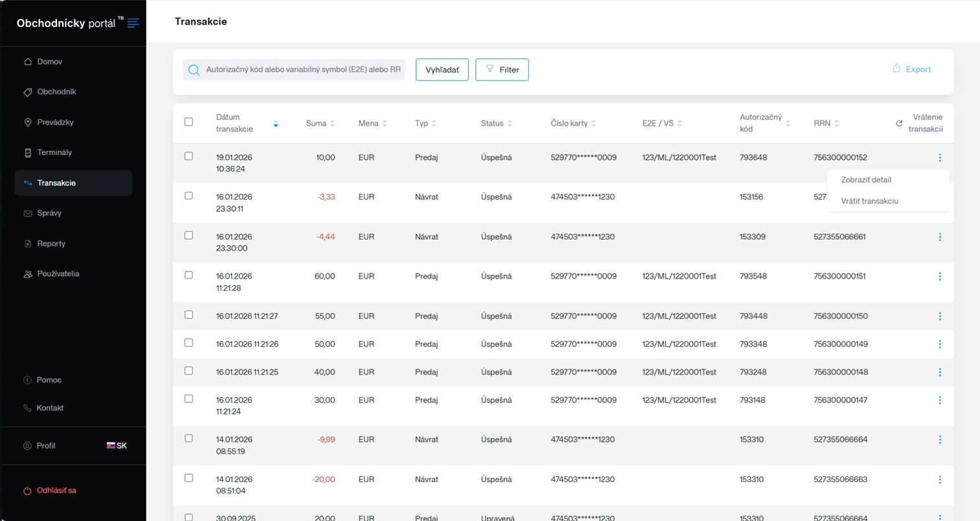Collapse the sidebar using the hamburger icon
The height and width of the screenshot is (521, 980).
click(133, 23)
